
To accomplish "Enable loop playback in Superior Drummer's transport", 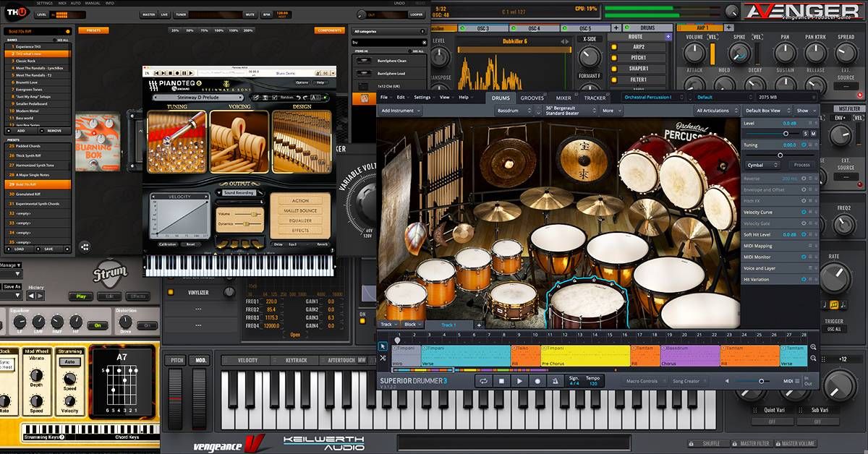I will [x=483, y=382].
